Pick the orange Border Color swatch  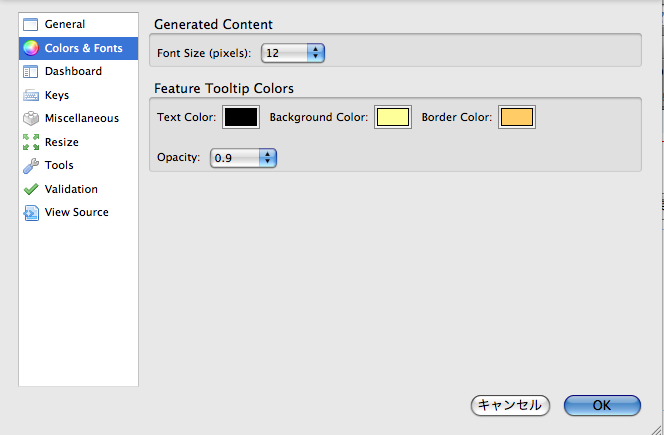pos(517,118)
